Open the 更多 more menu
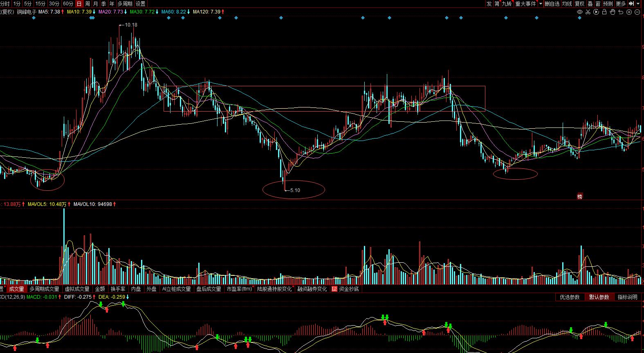Screen dimensions: 644x353 coord(621,4)
